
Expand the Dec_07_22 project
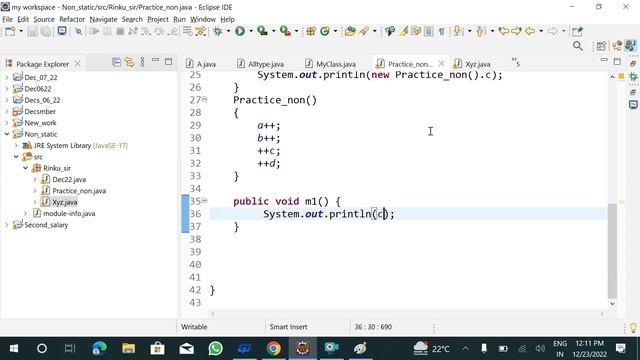point(7,77)
